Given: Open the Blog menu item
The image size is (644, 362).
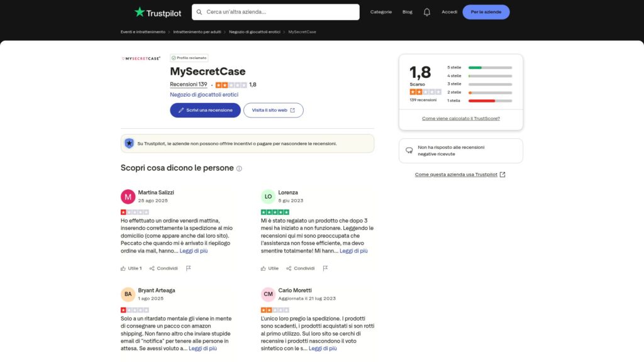Looking at the screenshot, I should 408,11.
